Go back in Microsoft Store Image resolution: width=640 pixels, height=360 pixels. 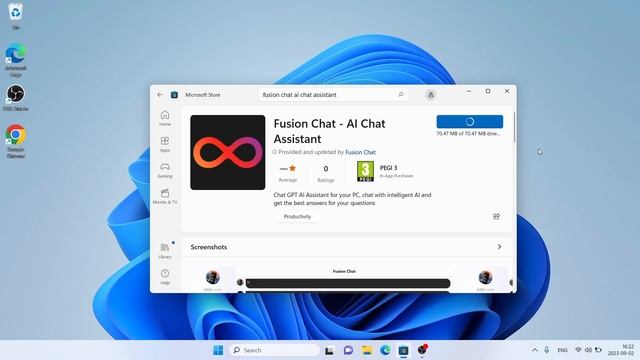(160, 95)
